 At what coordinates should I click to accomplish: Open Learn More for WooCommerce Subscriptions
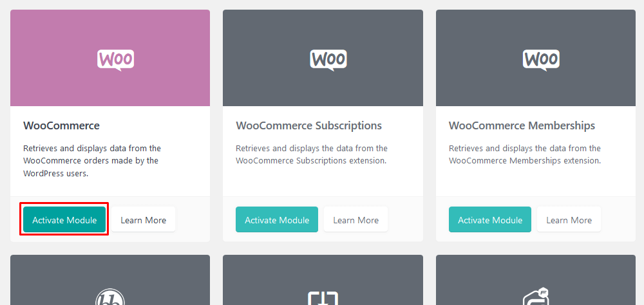[355, 219]
